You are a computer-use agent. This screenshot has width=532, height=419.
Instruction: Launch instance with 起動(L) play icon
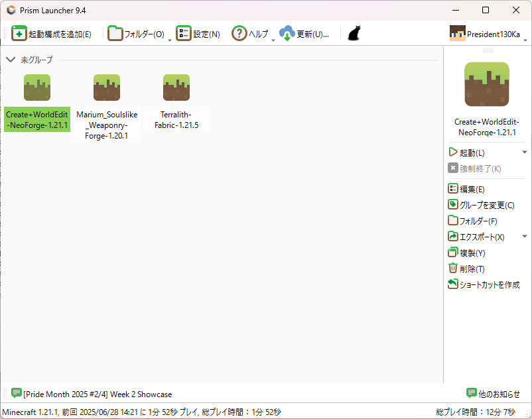coord(452,152)
